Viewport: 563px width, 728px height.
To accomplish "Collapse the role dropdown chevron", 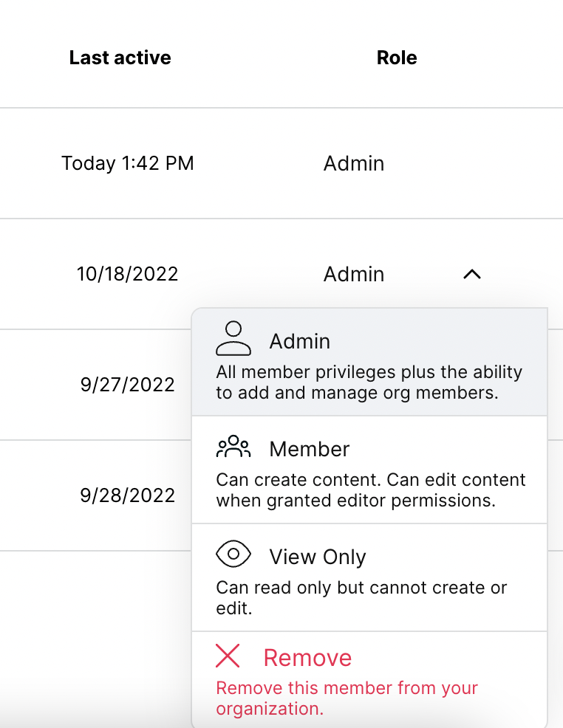I will point(472,274).
